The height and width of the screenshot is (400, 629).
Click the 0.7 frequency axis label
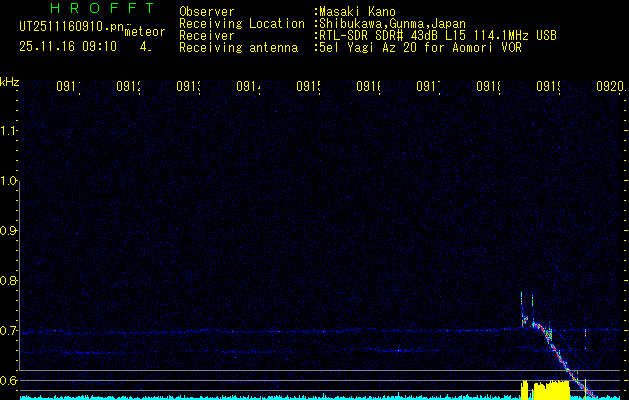[x=9, y=331]
